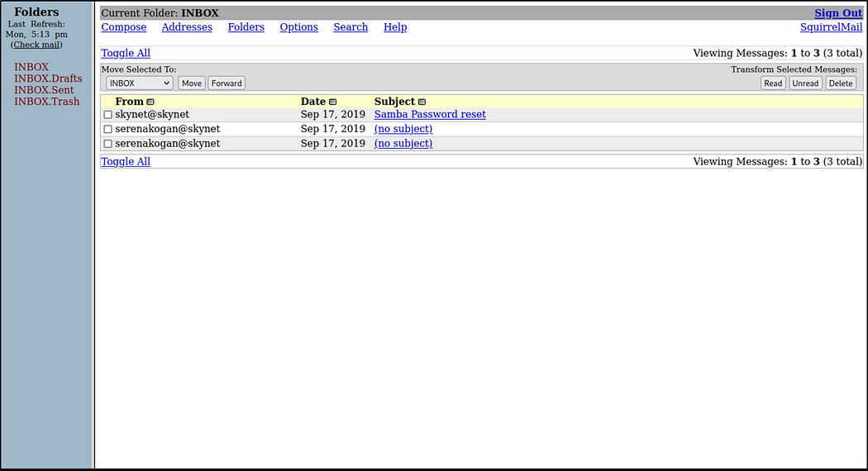This screenshot has height=471, width=868.
Task: Sort messages by the Subject column icon
Action: tap(422, 102)
